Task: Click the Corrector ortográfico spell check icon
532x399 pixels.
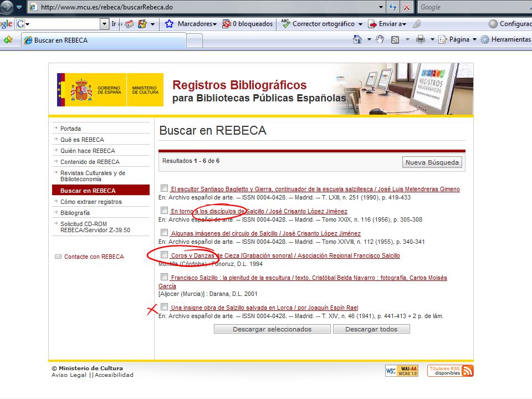Action: (x=285, y=23)
